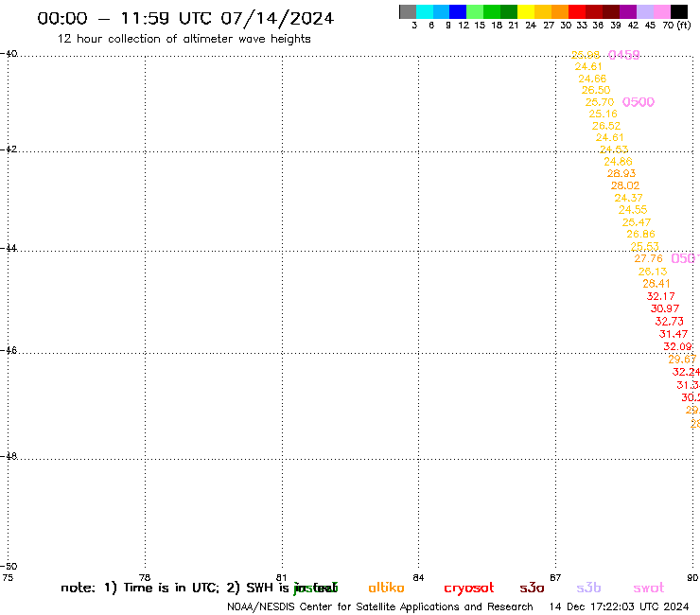Click the title '00:00 – 11:59 UTC 07/14/2024'
Screen dimensions: 700x615
tap(185, 18)
